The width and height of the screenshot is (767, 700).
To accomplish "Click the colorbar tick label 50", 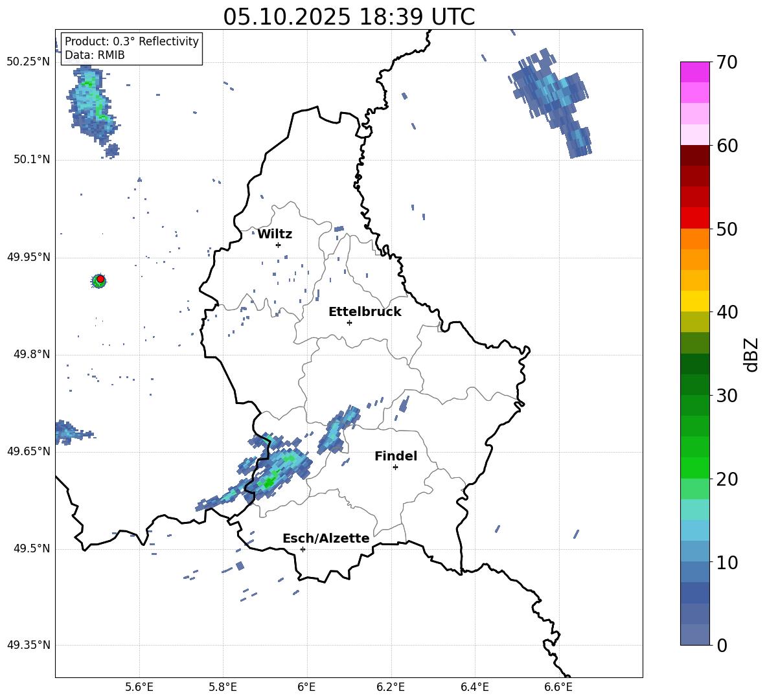I will pyautogui.click(x=727, y=229).
